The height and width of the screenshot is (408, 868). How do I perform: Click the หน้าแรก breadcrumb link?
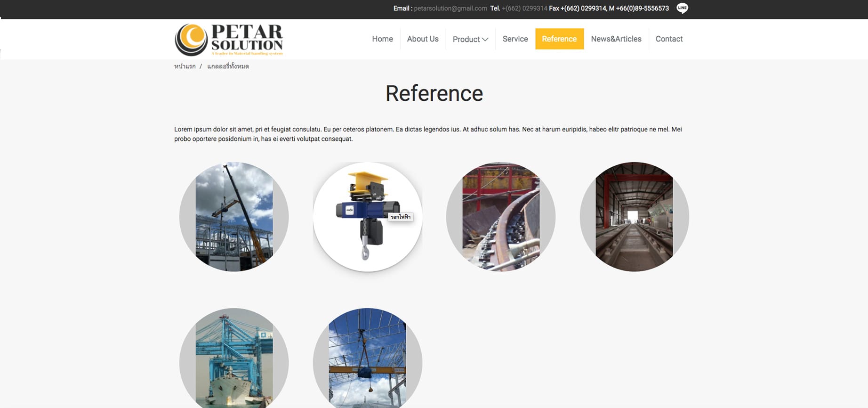pyautogui.click(x=185, y=66)
